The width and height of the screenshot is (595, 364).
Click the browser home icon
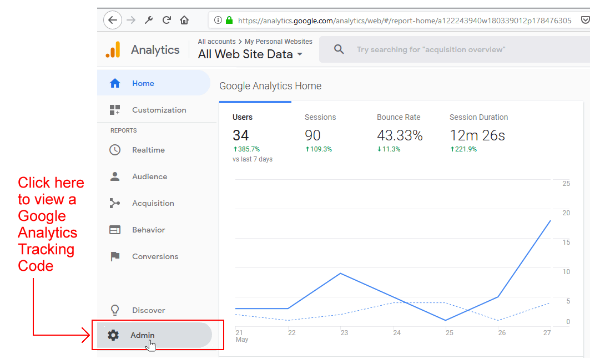(184, 21)
